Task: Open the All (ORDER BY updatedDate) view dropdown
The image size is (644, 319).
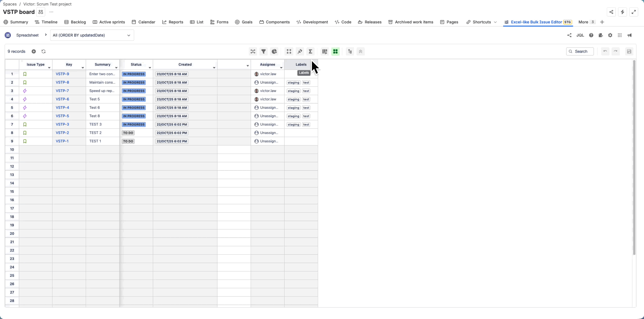Action: [x=92, y=35]
